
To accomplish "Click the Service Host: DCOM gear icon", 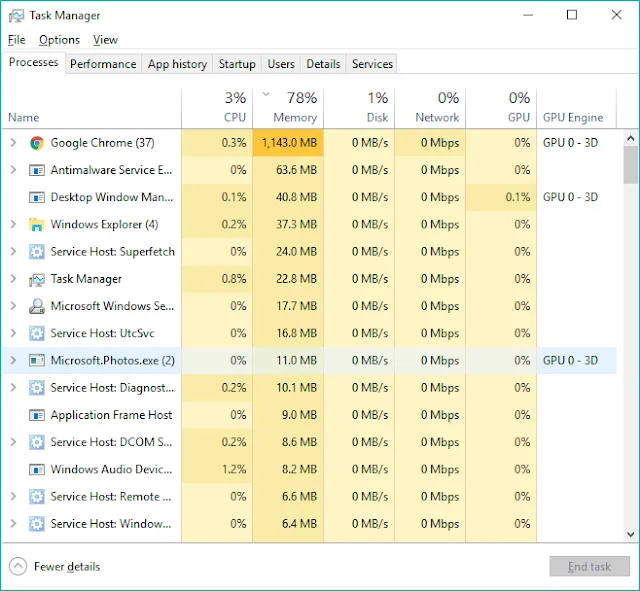I will (37, 442).
